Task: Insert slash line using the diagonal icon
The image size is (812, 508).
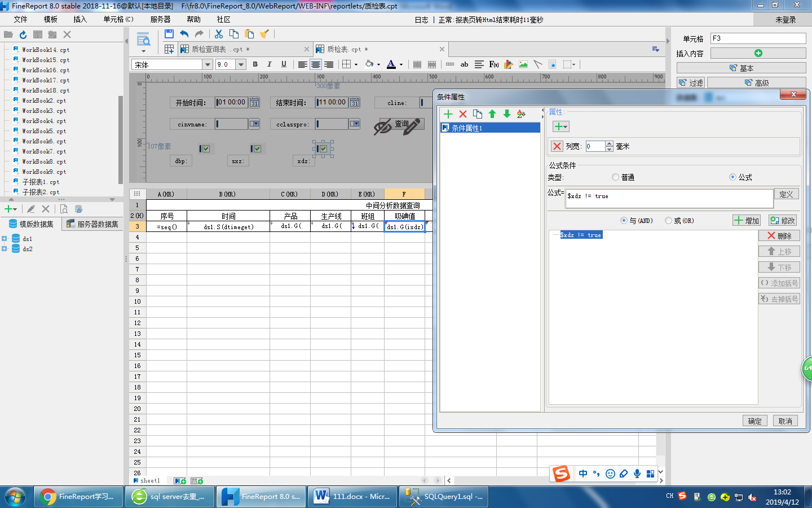Action: (538, 64)
